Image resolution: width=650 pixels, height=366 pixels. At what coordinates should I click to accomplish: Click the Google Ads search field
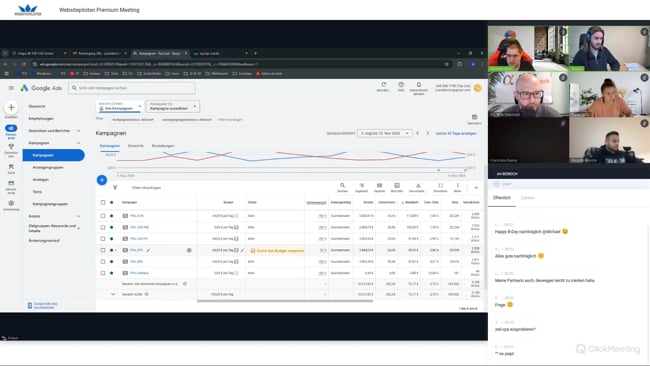click(132, 88)
